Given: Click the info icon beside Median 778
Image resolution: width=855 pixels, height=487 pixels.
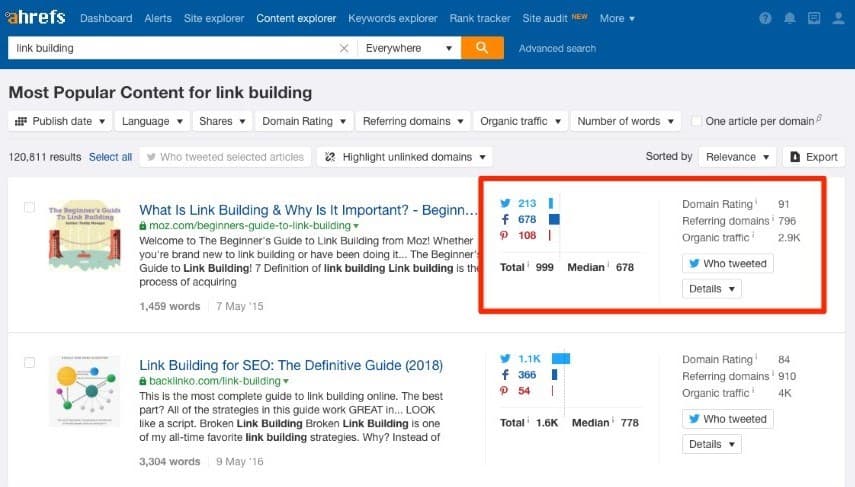Looking at the screenshot, I should pos(612,420).
